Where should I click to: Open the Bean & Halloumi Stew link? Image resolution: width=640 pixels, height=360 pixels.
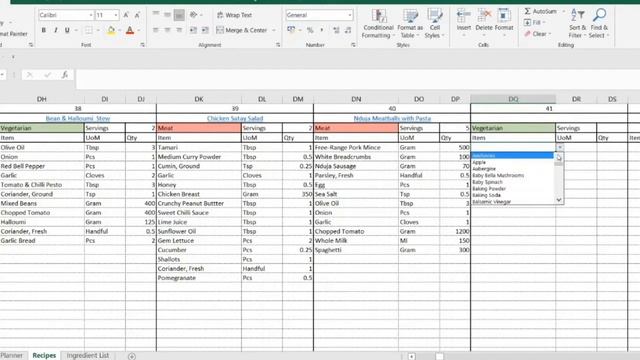(78, 118)
